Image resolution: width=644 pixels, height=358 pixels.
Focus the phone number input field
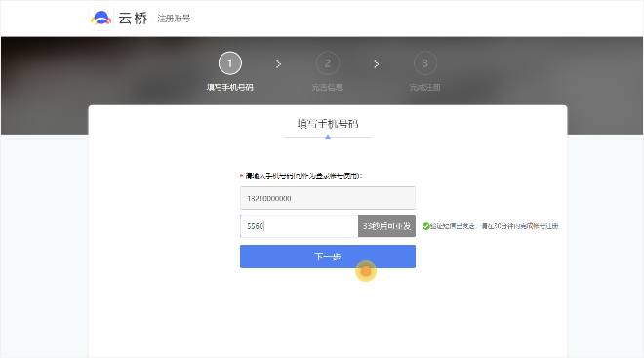click(328, 198)
